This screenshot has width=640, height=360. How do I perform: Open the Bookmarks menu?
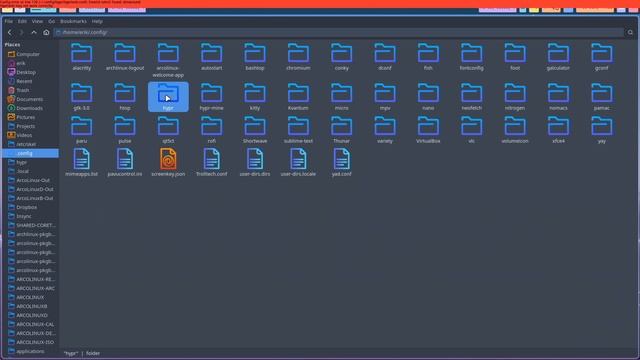pos(73,21)
